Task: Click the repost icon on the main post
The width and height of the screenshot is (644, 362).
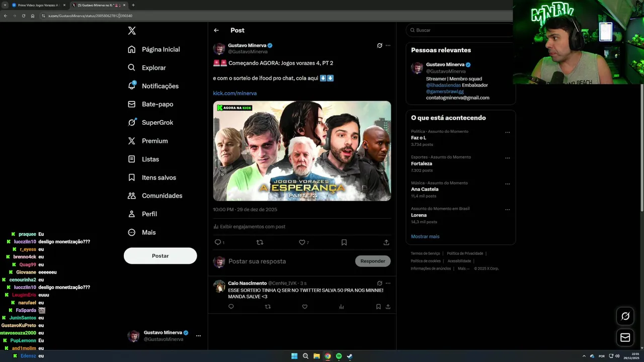Action: click(x=260, y=242)
